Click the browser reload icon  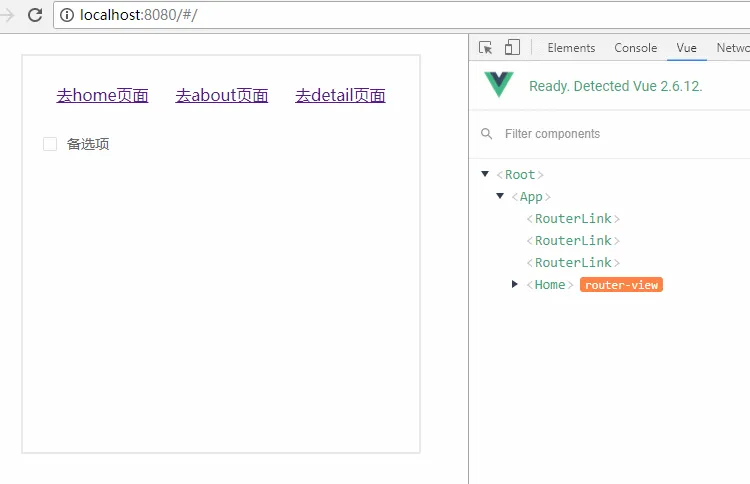click(35, 15)
